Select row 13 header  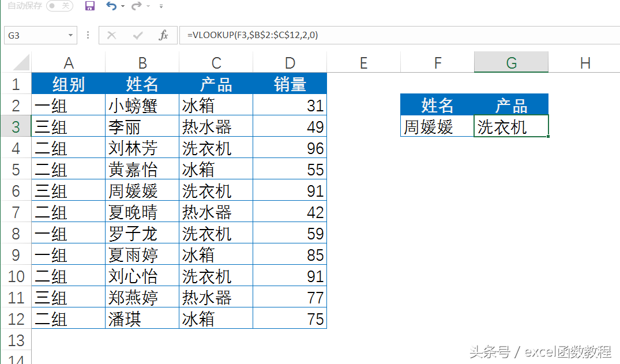point(16,340)
